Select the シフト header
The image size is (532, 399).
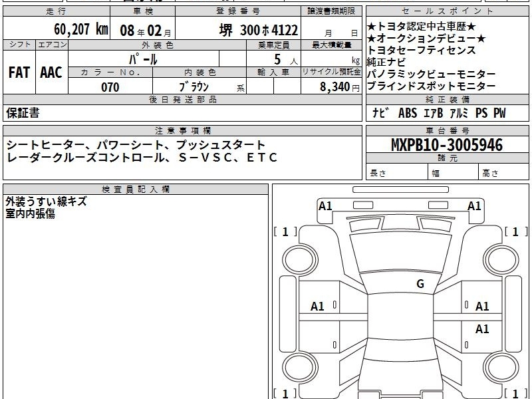(x=19, y=45)
